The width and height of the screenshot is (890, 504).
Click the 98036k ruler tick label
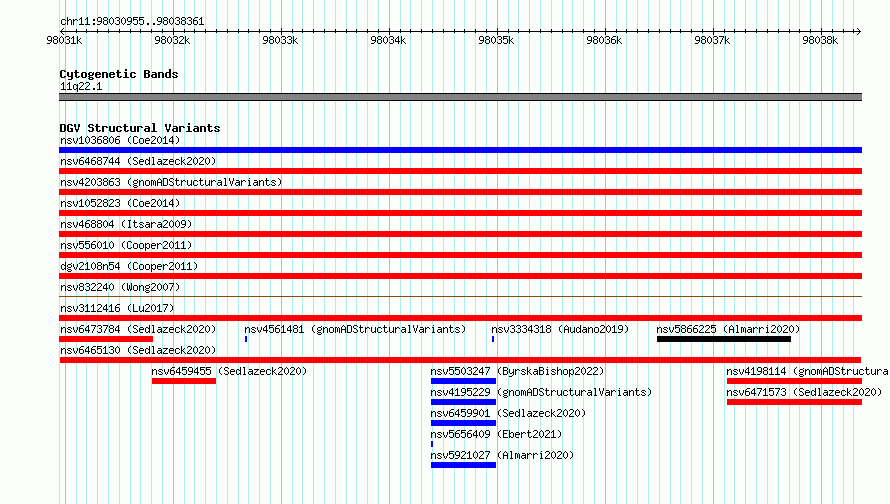pos(604,40)
